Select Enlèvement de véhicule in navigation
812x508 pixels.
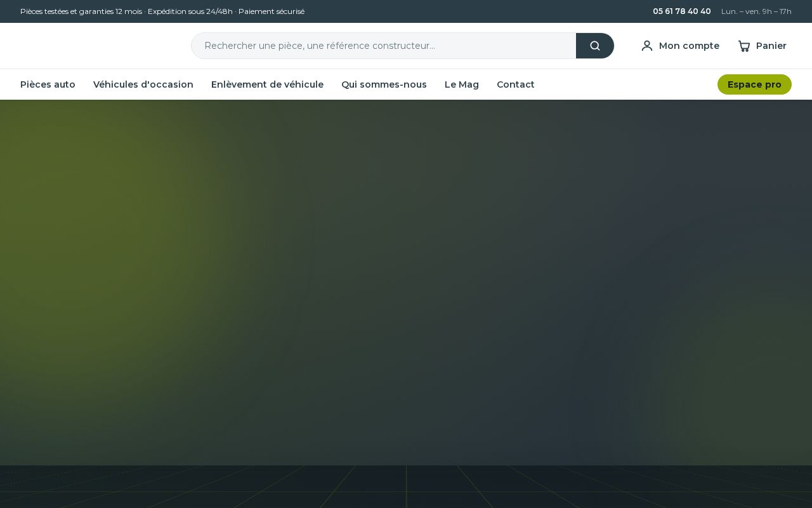coord(267,84)
